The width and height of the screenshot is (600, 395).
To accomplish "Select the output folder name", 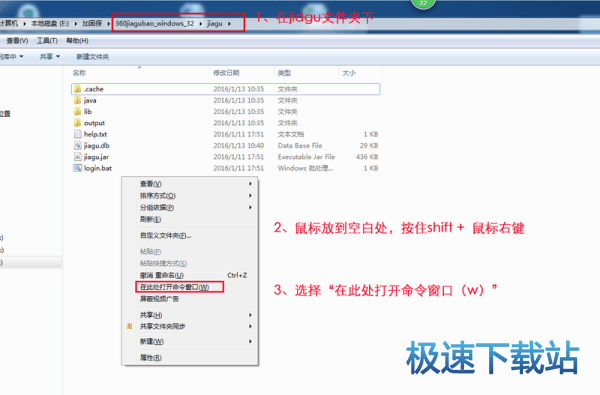I will point(94,123).
